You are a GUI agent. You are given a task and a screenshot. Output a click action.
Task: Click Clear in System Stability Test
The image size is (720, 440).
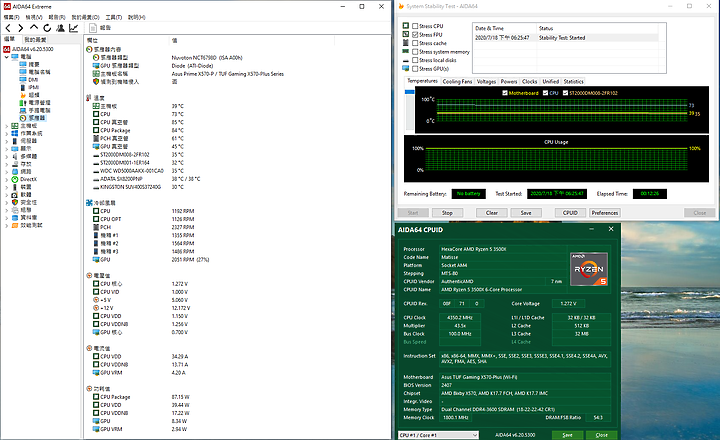point(491,213)
